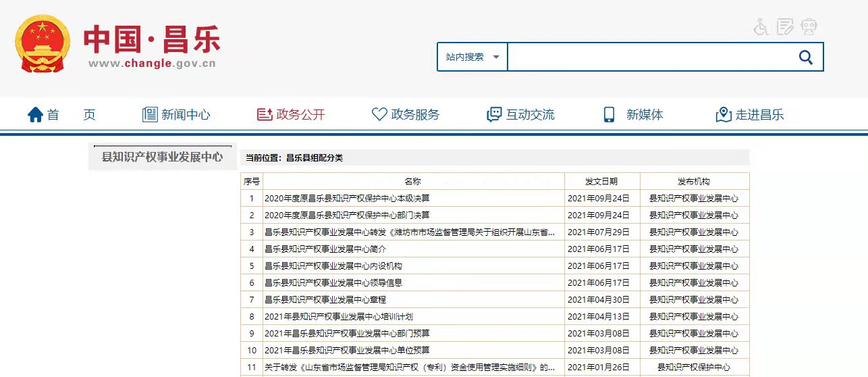Open the robot assistant icon
The width and height of the screenshot is (868, 377).
click(809, 27)
